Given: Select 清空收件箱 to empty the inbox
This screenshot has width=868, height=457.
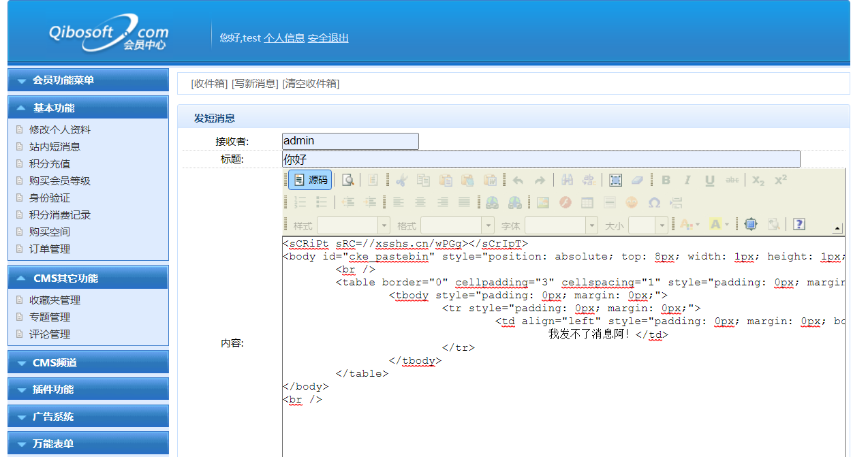Looking at the screenshot, I should (311, 84).
